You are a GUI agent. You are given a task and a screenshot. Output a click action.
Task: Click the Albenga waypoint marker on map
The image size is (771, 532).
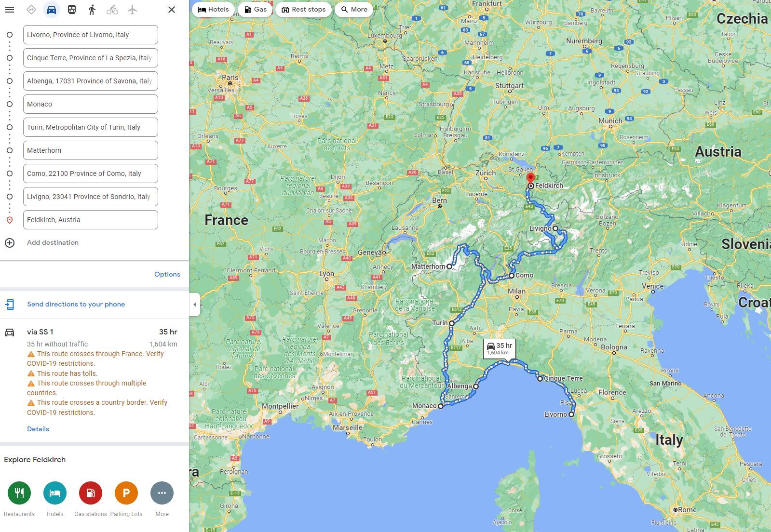(476, 386)
